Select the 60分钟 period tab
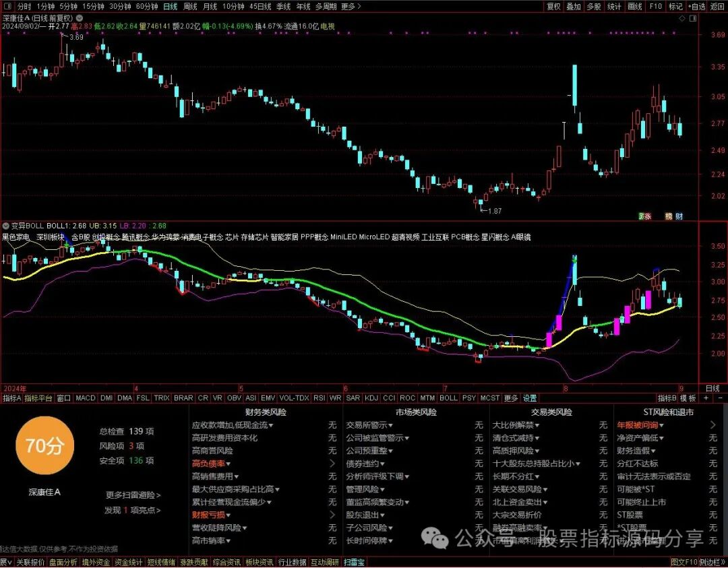 tap(147, 7)
